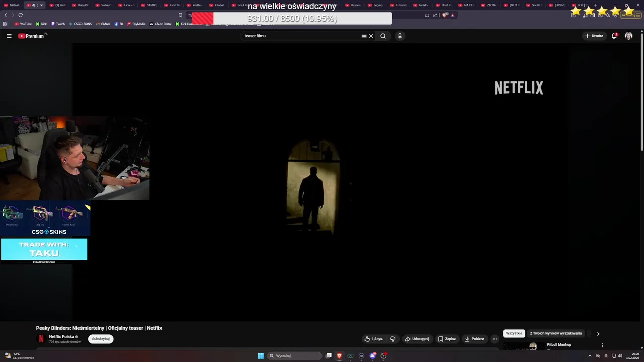644x362 pixels.
Task: Click the Brave Shields lion icon
Action: tap(445, 15)
